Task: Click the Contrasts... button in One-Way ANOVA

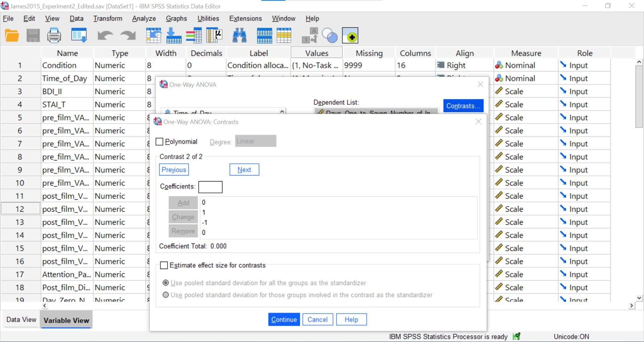Action: 464,106
